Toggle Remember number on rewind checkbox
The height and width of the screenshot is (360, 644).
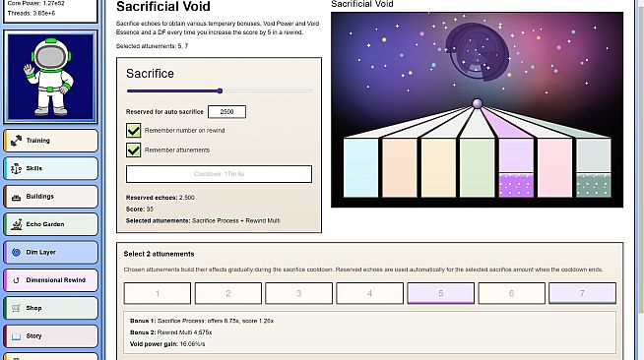134,131
